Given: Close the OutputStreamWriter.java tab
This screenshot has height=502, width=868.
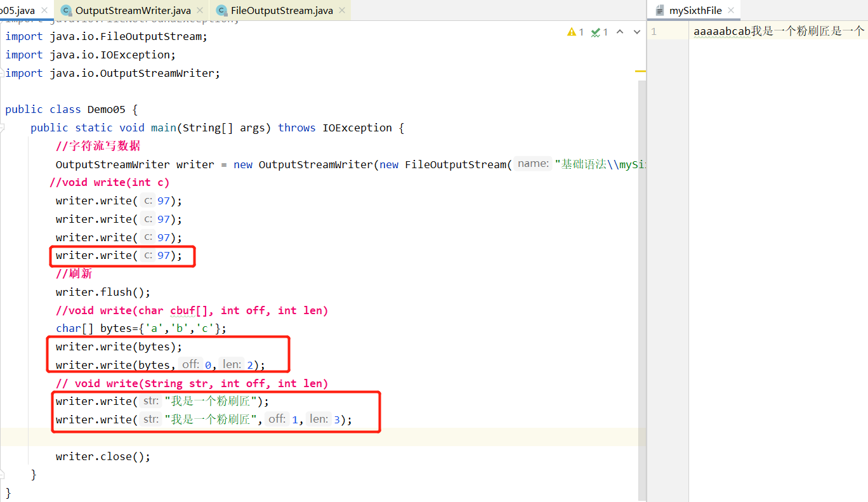Looking at the screenshot, I should tap(200, 10).
